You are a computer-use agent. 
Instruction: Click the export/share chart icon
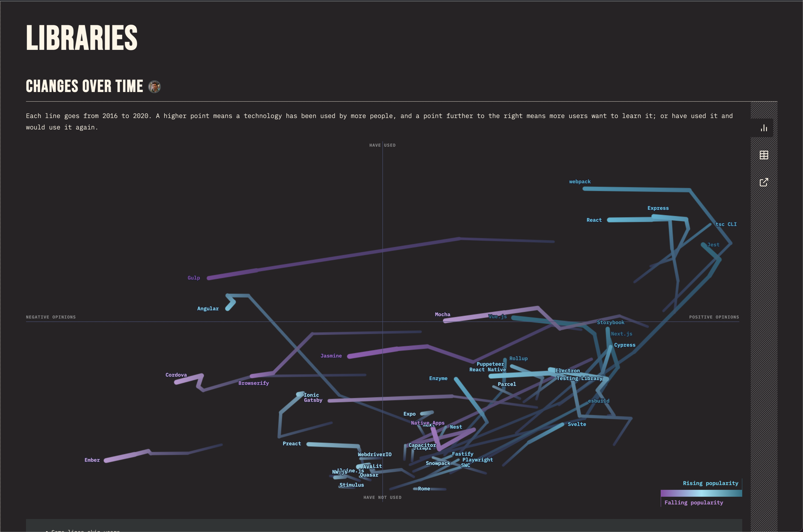(764, 182)
